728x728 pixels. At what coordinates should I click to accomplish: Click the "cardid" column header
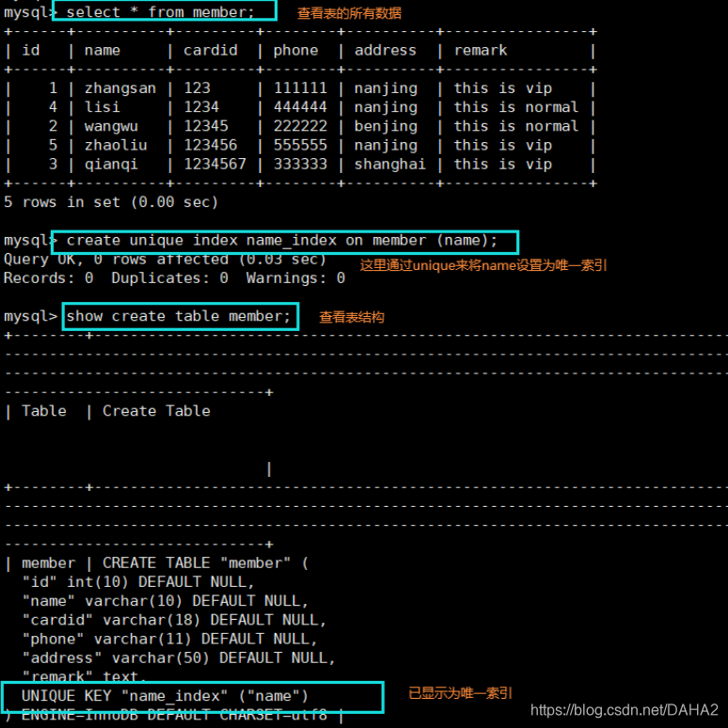click(x=211, y=50)
